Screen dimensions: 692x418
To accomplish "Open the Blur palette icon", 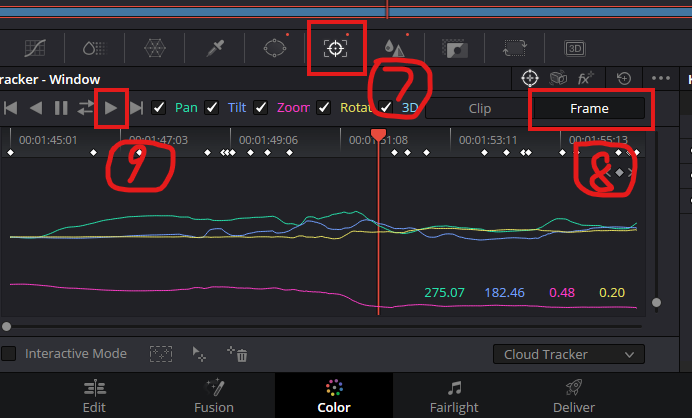I will 394,48.
